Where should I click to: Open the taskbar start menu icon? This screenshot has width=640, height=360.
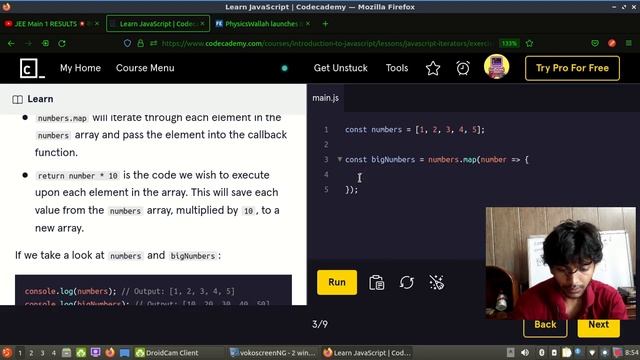coord(7,352)
